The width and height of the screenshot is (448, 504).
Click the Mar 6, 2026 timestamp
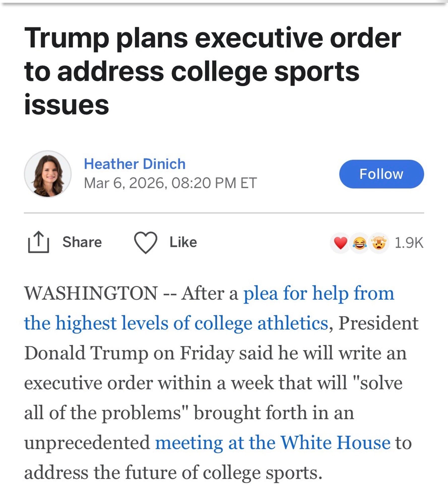[x=170, y=183]
